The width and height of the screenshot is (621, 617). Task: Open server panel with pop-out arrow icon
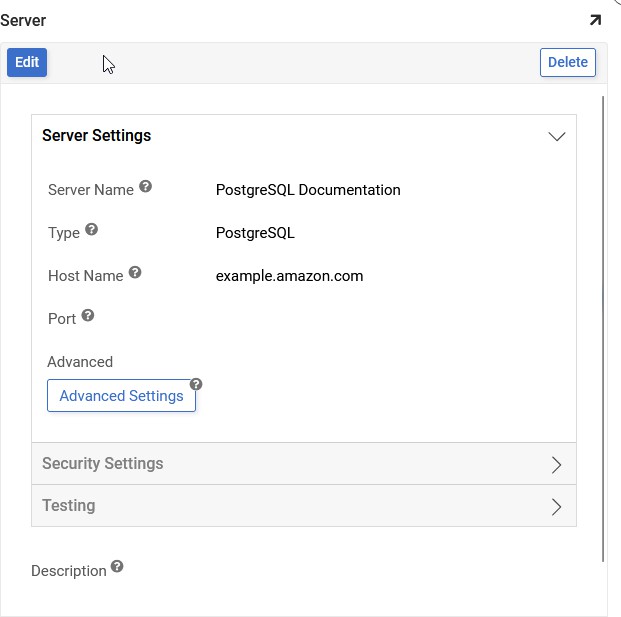coord(595,20)
